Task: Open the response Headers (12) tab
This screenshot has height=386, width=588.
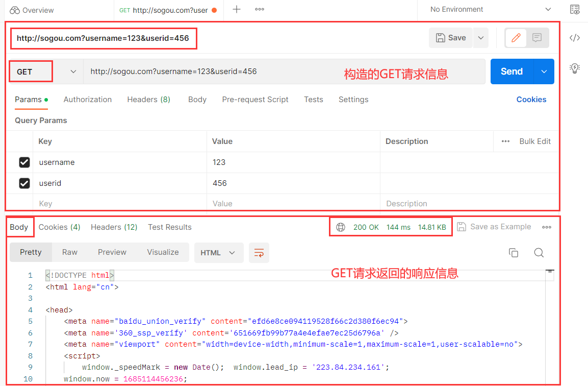Action: point(114,227)
